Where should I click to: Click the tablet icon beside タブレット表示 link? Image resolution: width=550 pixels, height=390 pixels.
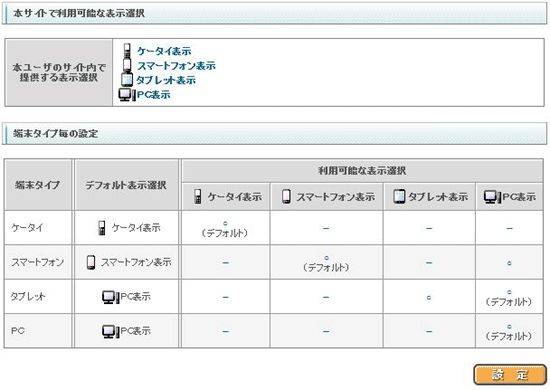[x=127, y=80]
